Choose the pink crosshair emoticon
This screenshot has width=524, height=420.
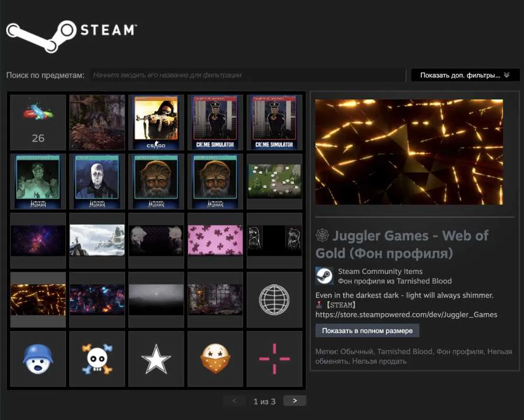point(275,359)
